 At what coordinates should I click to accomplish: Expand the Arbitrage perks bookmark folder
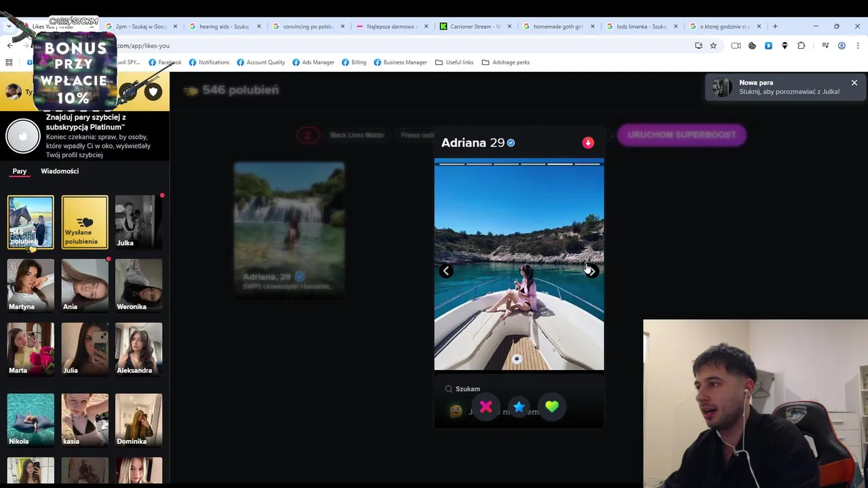505,62
